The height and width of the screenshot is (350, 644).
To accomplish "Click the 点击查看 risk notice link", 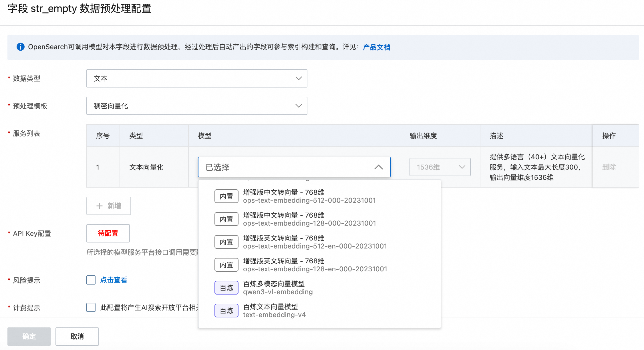I will (114, 280).
